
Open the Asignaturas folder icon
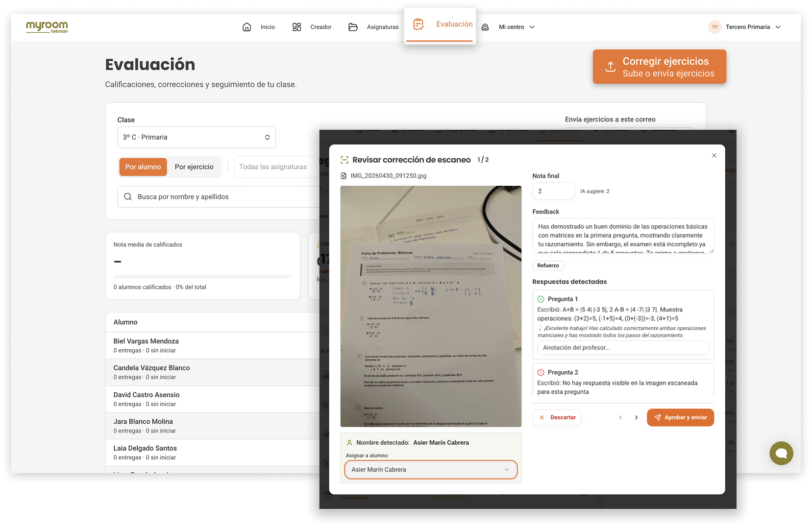click(x=353, y=27)
